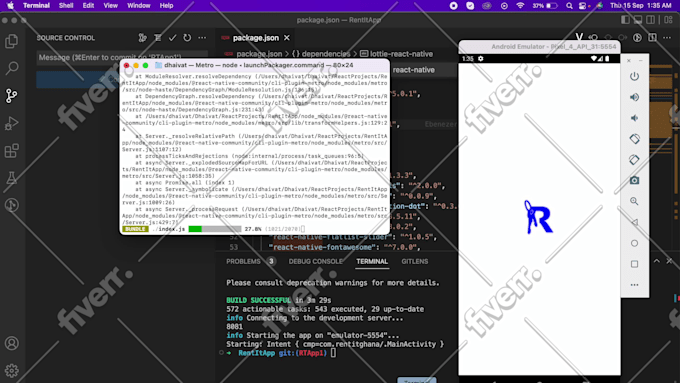Open the Extensions view
This screenshot has height=383, width=680.
click(12, 151)
